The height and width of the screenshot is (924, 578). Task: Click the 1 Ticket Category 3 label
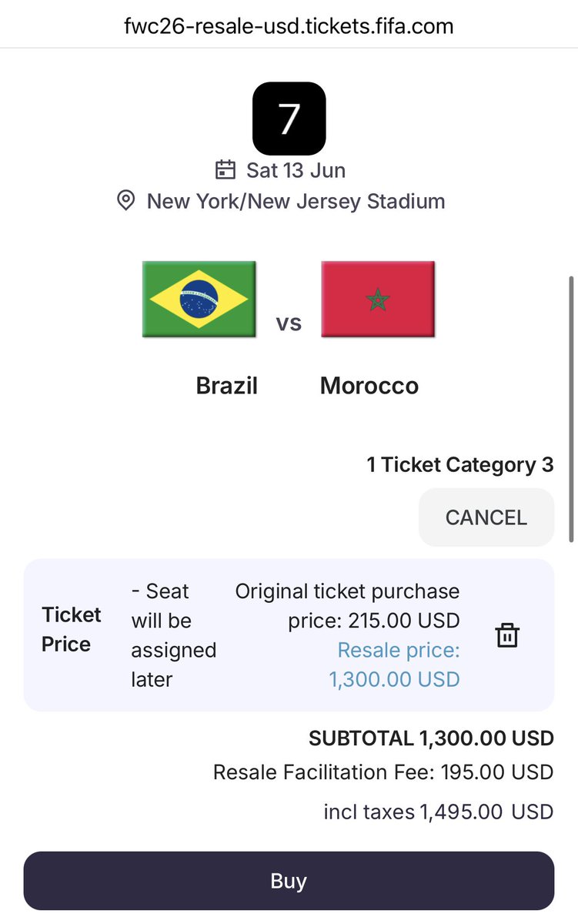(460, 465)
